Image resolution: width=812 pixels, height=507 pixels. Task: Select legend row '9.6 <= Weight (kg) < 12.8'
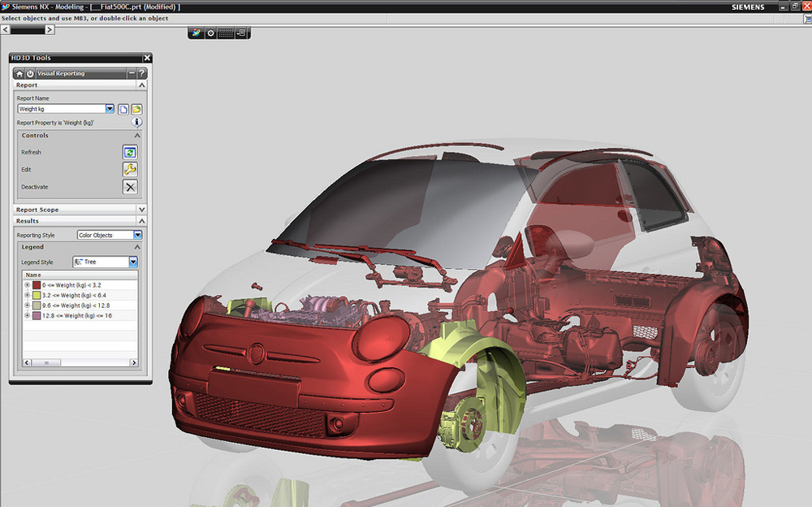(x=80, y=305)
